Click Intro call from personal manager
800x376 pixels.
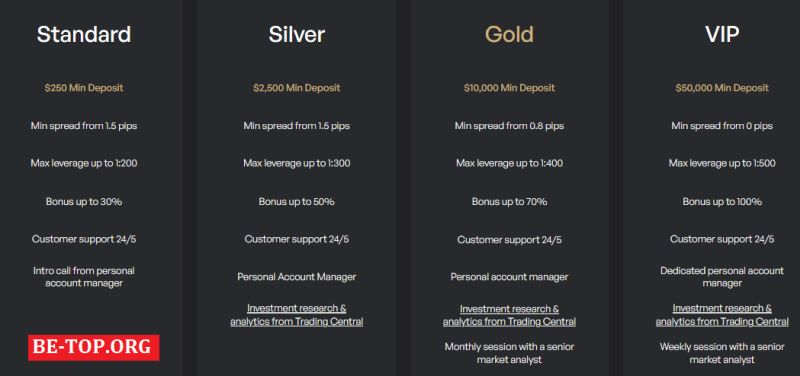84,277
